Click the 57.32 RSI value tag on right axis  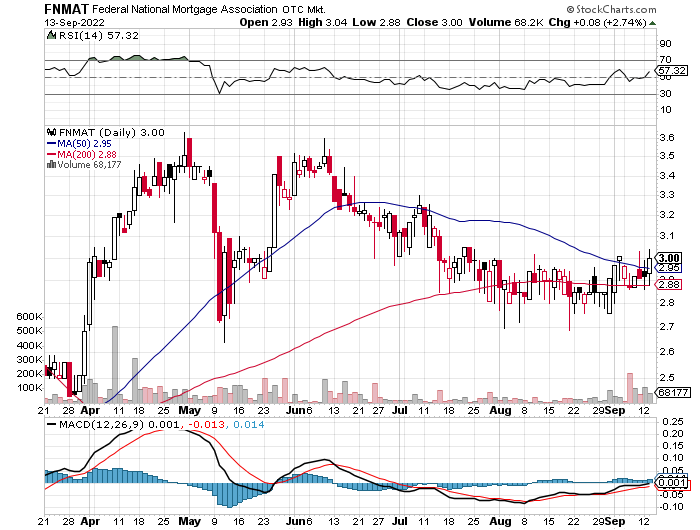tap(672, 71)
